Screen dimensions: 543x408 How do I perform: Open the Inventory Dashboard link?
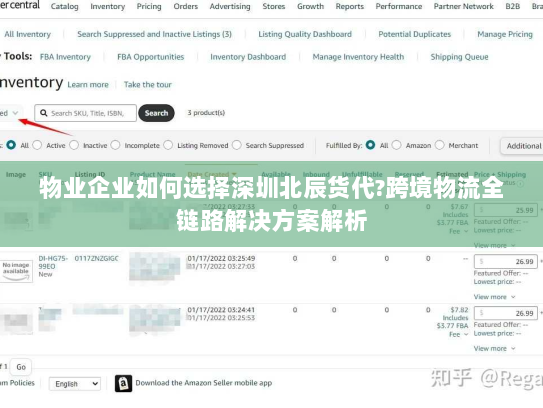pyautogui.click(x=248, y=57)
